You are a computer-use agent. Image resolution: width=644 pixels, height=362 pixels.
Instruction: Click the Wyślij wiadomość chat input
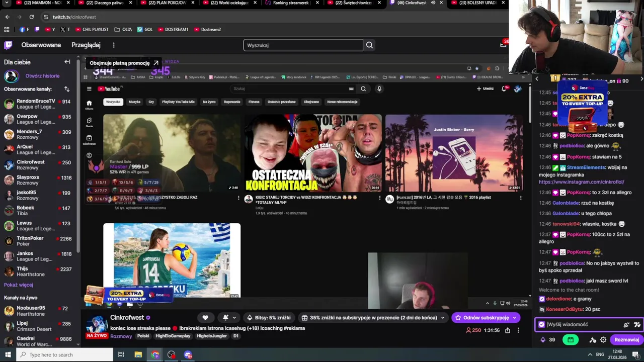click(x=584, y=325)
